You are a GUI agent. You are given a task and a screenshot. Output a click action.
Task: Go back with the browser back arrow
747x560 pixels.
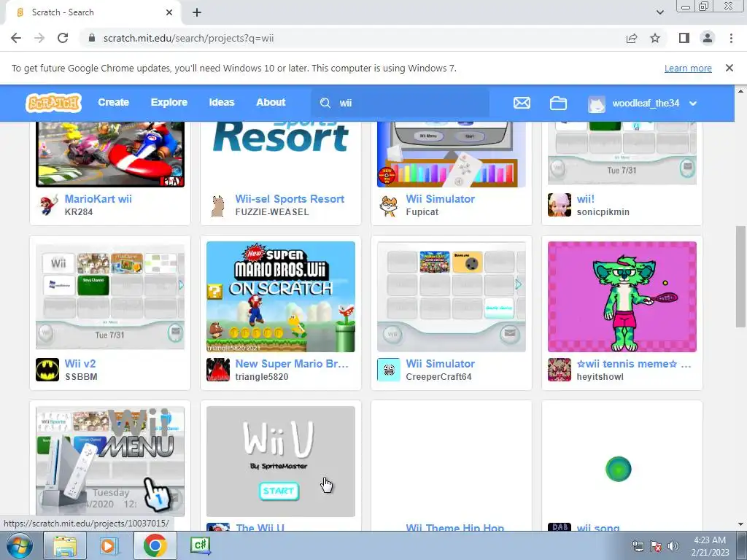[x=16, y=38]
